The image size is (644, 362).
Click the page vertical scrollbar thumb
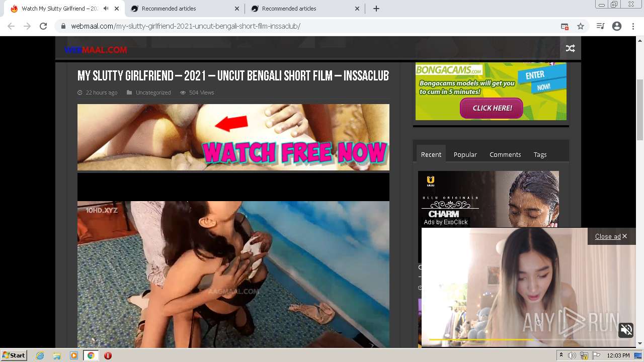tap(640, 110)
